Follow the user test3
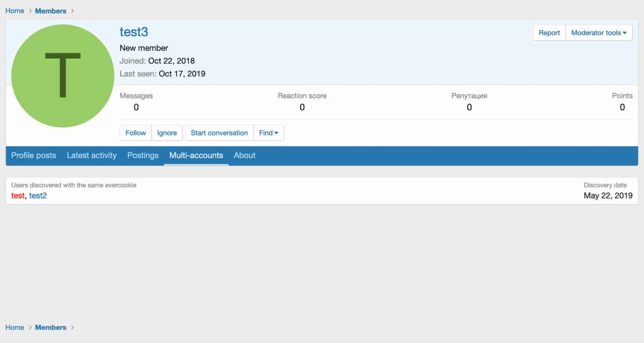The image size is (644, 343). pyautogui.click(x=135, y=133)
